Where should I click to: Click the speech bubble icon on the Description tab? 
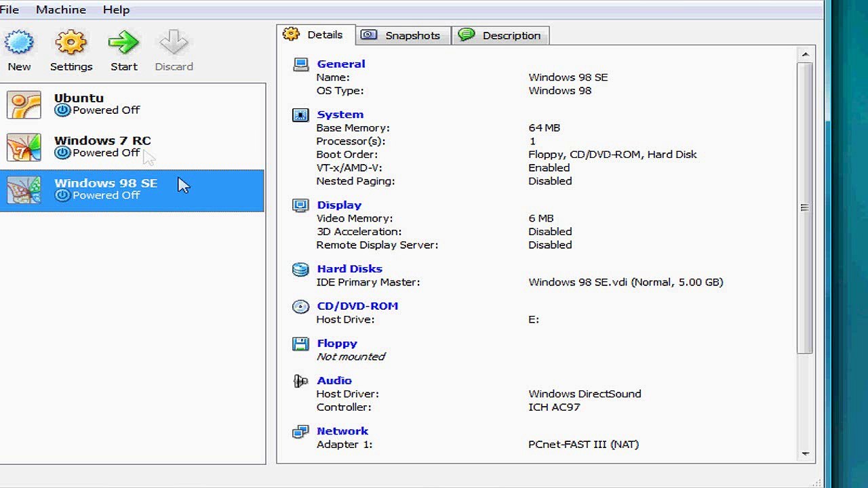tap(466, 35)
